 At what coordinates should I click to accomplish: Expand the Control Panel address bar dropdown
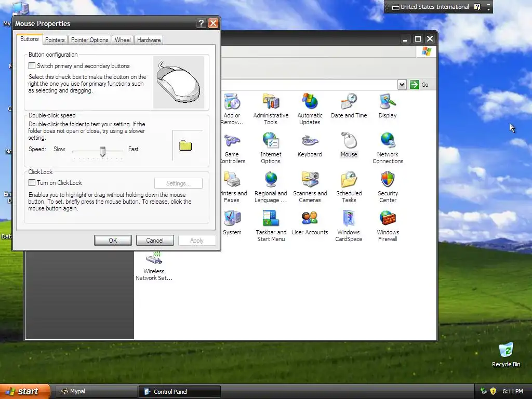pos(402,85)
